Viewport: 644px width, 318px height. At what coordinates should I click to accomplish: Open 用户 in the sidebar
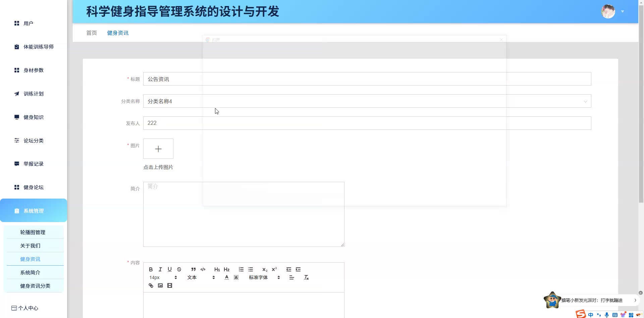pyautogui.click(x=34, y=23)
